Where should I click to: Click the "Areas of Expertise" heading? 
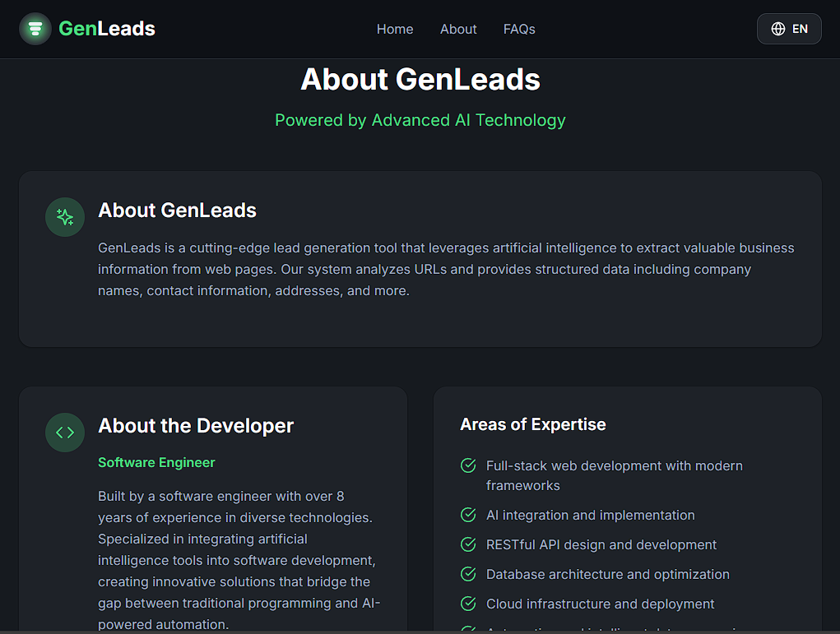(533, 424)
